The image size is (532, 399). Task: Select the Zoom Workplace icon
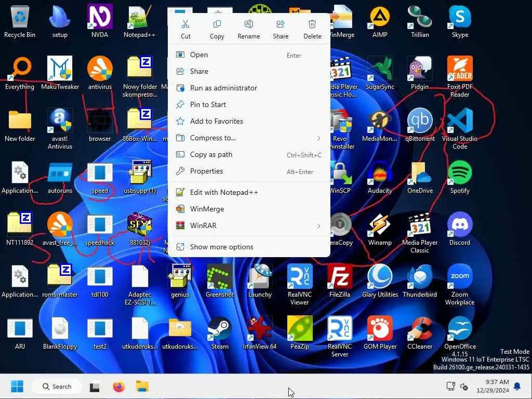click(x=460, y=284)
